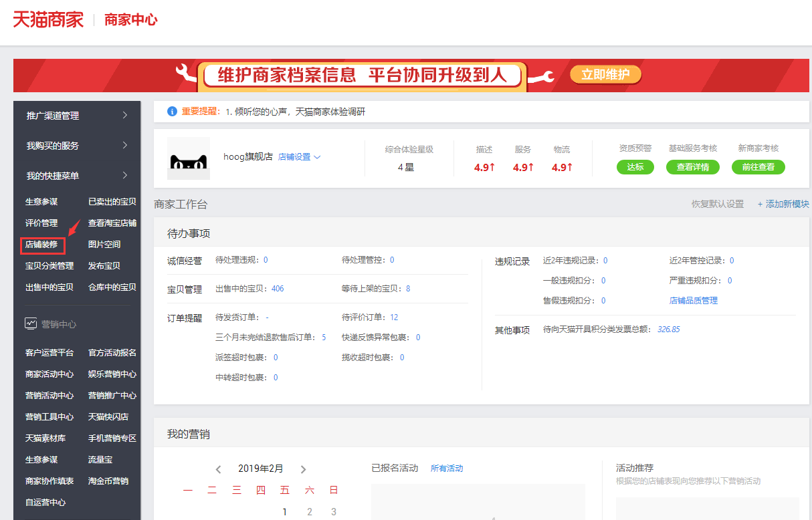Open 天猫素材库
Image resolution: width=812 pixels, height=520 pixels.
(45, 438)
